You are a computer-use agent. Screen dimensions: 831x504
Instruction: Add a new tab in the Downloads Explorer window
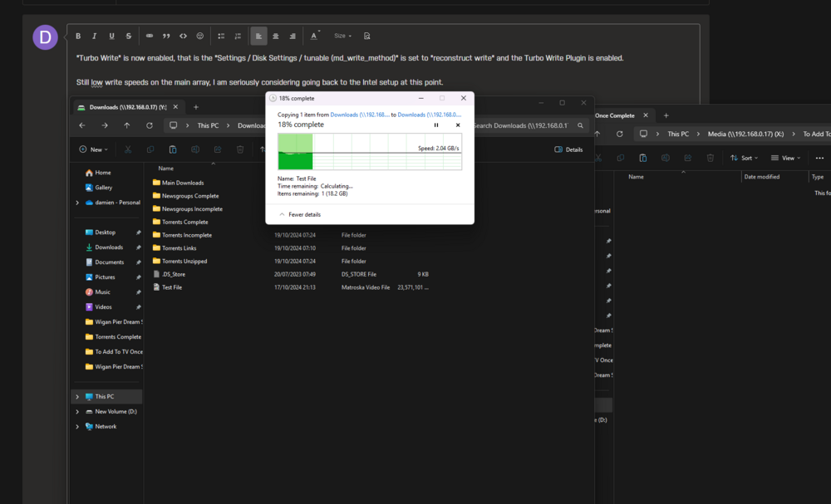pos(195,107)
